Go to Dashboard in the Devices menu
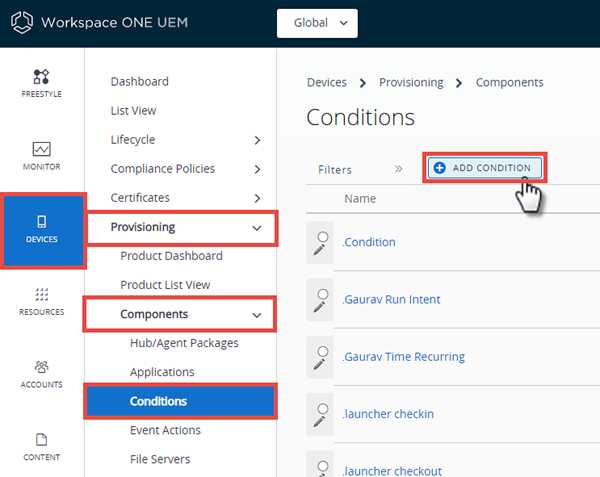The width and height of the screenshot is (600, 477). pyautogui.click(x=139, y=81)
